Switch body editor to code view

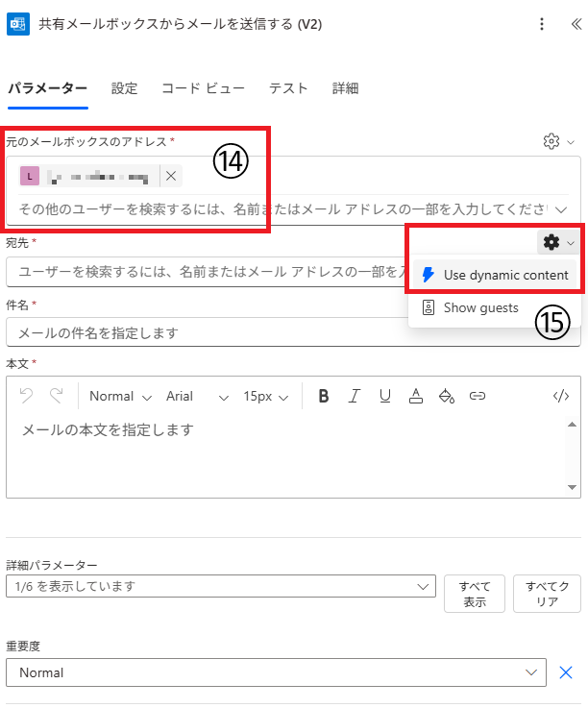[x=560, y=396]
